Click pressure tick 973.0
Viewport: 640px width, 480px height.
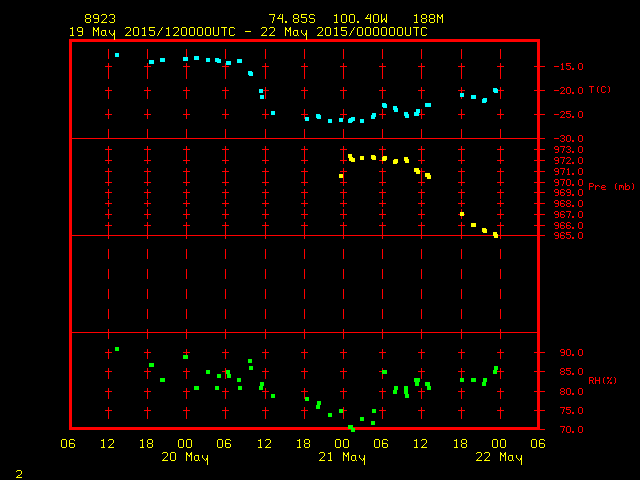tap(569, 150)
